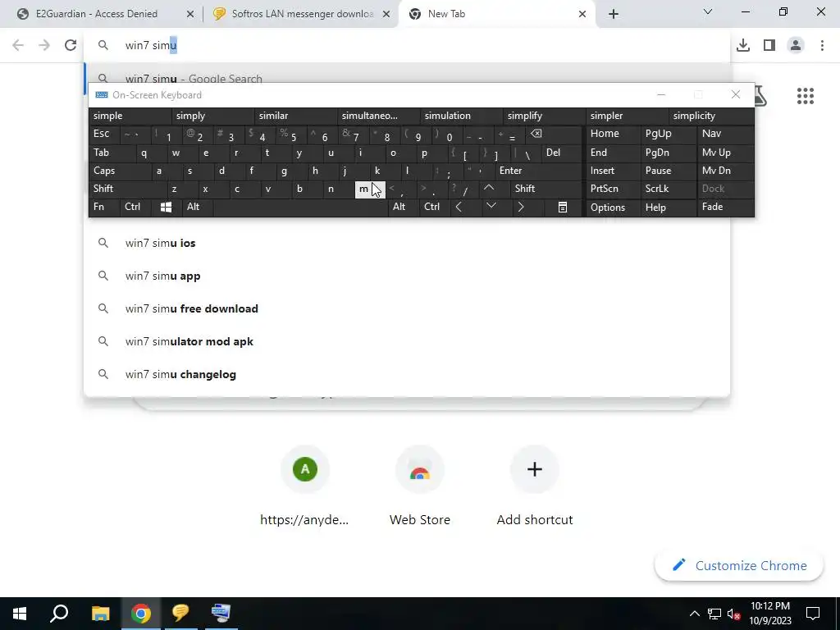Switch to Softros LAN messenger tab
This screenshot has width=840, height=630.
302,14
